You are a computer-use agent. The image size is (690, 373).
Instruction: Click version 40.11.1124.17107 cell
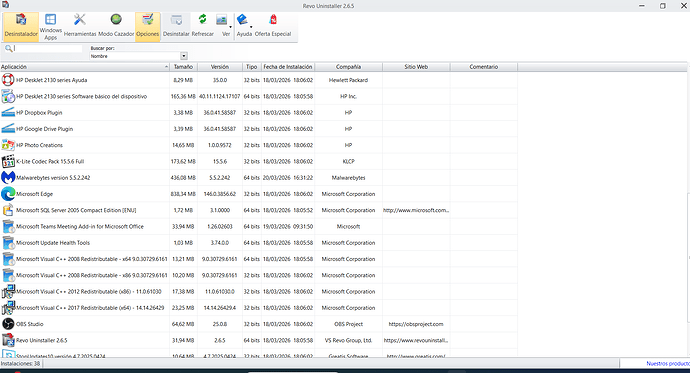[220, 96]
